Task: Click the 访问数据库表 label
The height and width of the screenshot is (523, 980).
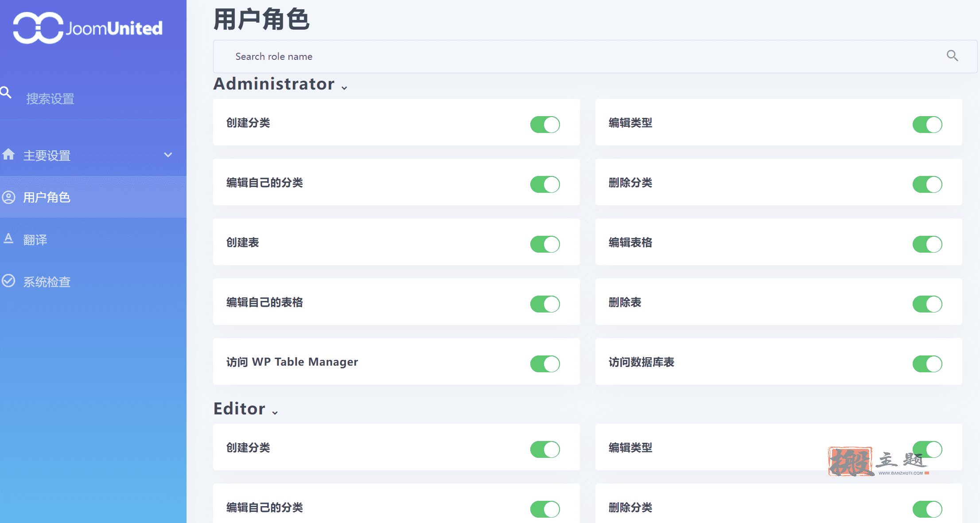Action: click(641, 362)
